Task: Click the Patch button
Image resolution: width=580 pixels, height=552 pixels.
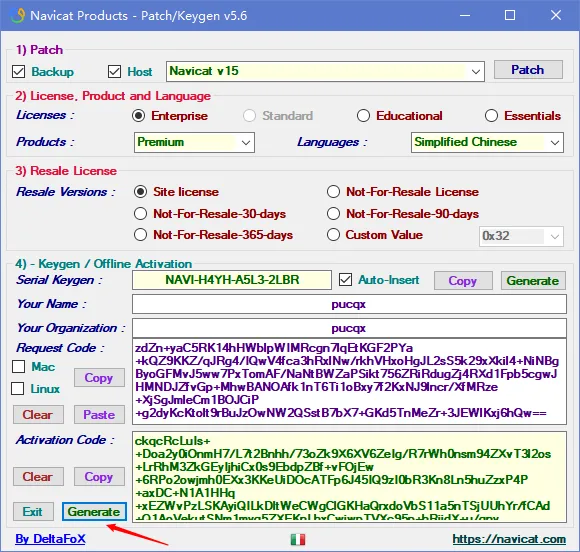Action: [528, 70]
